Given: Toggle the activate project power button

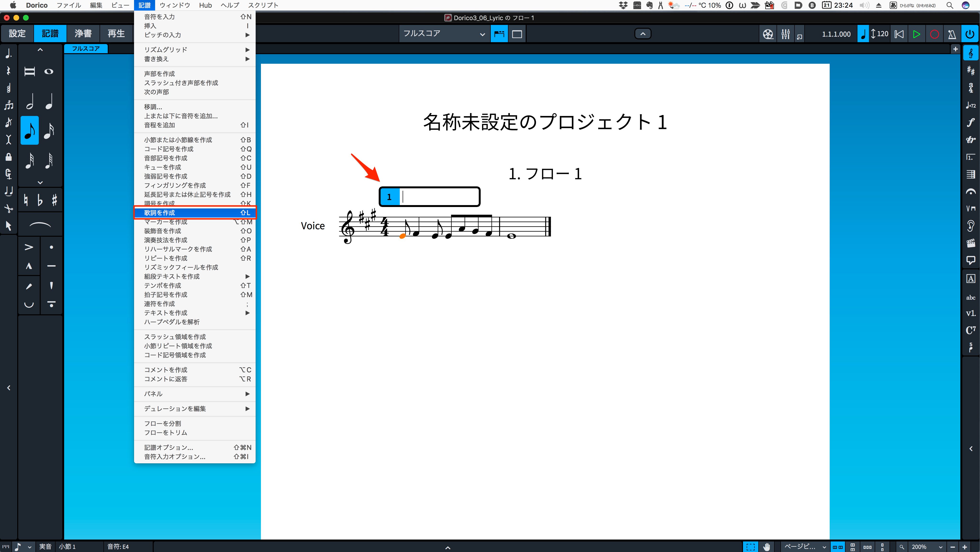Looking at the screenshot, I should click(x=970, y=34).
